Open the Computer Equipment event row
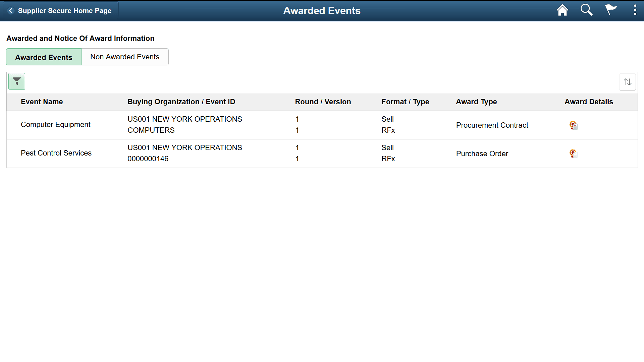This screenshot has height=362, width=644. pos(55,124)
